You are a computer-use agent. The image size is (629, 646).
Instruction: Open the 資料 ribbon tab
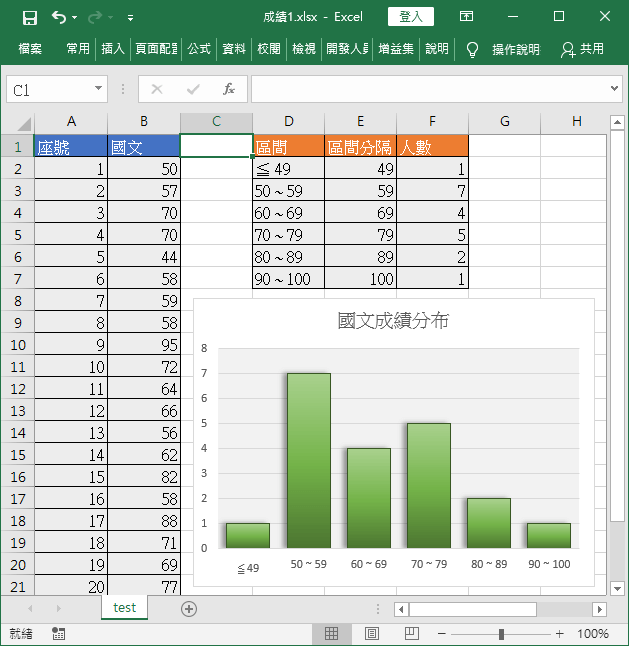tap(234, 49)
